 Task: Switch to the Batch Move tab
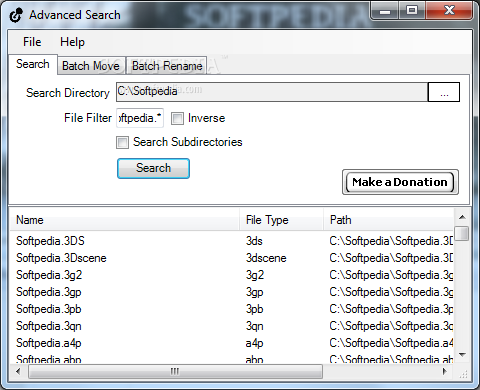click(91, 66)
